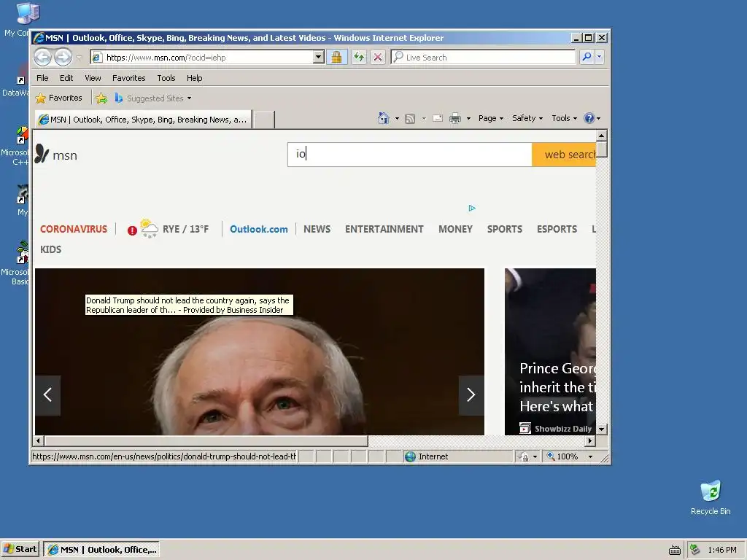The height and width of the screenshot is (560, 747).
Task: Open search provider options dropdown arrow
Action: tap(600, 57)
